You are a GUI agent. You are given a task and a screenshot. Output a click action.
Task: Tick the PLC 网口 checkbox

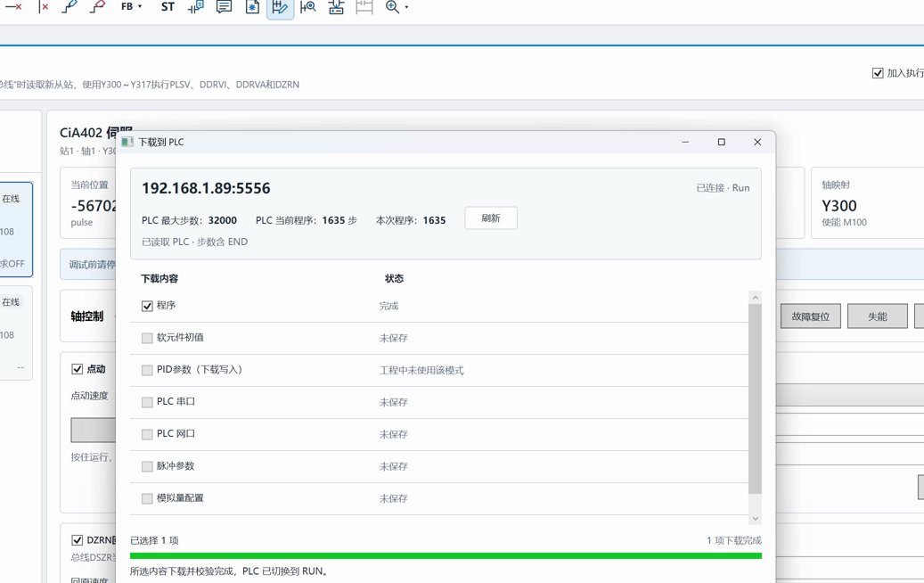pyautogui.click(x=147, y=434)
